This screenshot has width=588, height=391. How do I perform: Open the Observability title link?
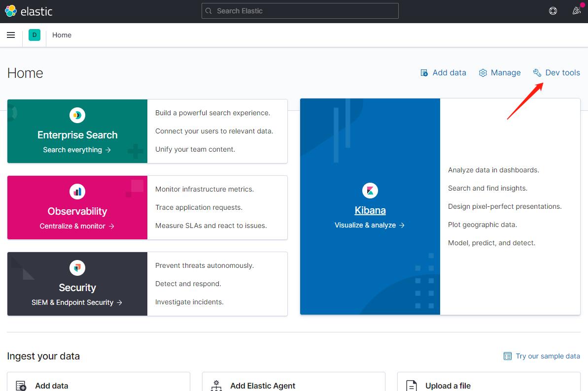[x=77, y=211]
